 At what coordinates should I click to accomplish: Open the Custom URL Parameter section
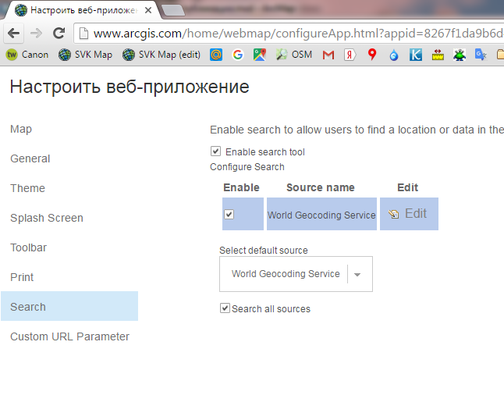point(69,336)
